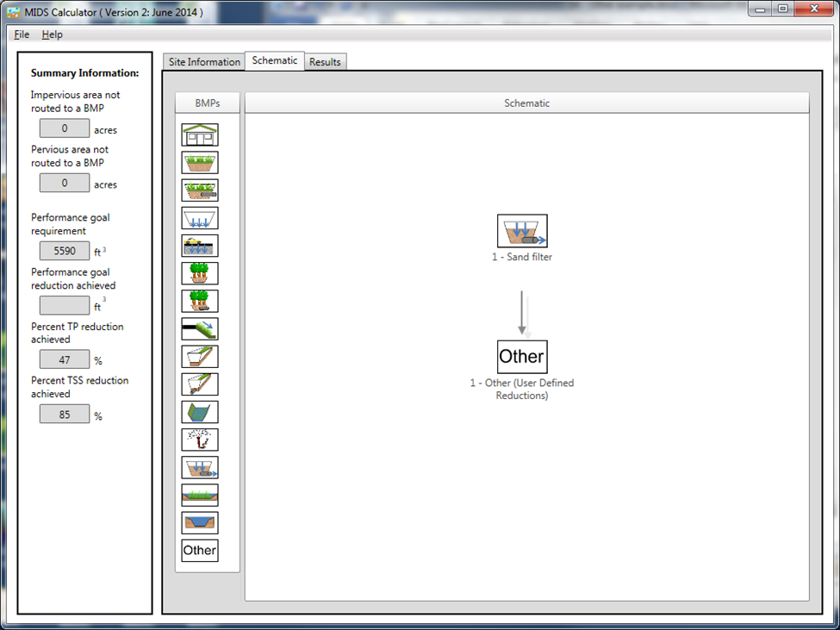The width and height of the screenshot is (840, 630).
Task: Pick the bioretention basin icon without underdrain pipe
Action: coord(200,163)
